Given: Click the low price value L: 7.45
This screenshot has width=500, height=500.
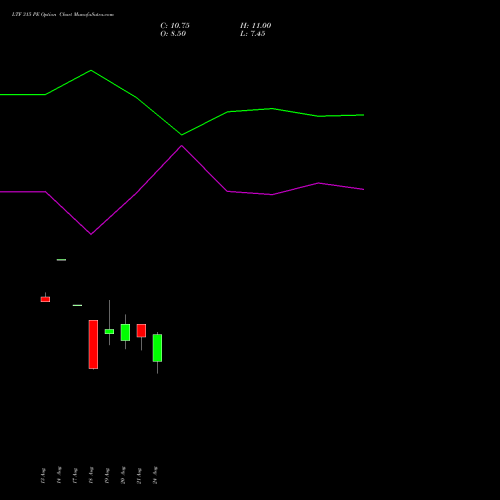Looking at the screenshot, I should (x=253, y=34).
